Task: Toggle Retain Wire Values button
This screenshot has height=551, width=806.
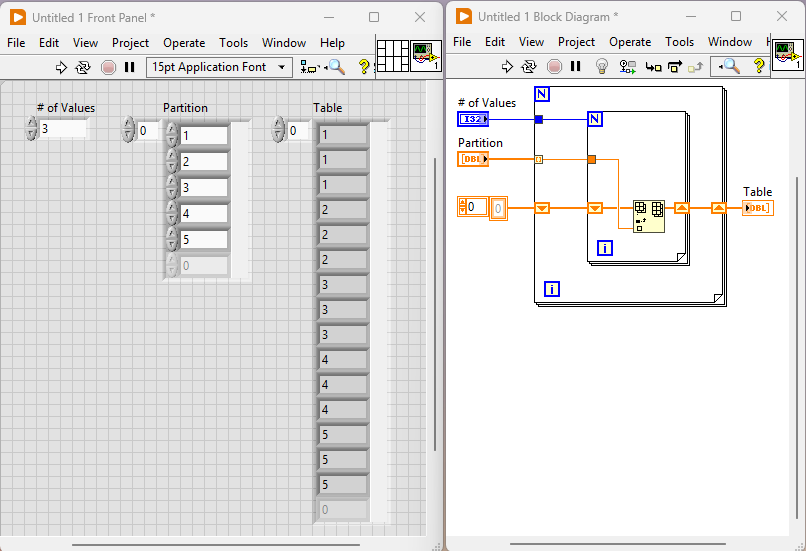Action: click(x=628, y=67)
